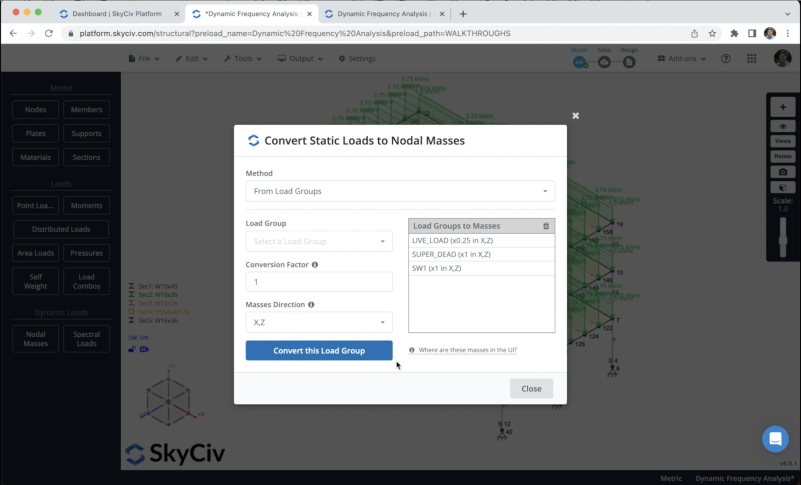Close the dialog with the X icon

pyautogui.click(x=576, y=116)
